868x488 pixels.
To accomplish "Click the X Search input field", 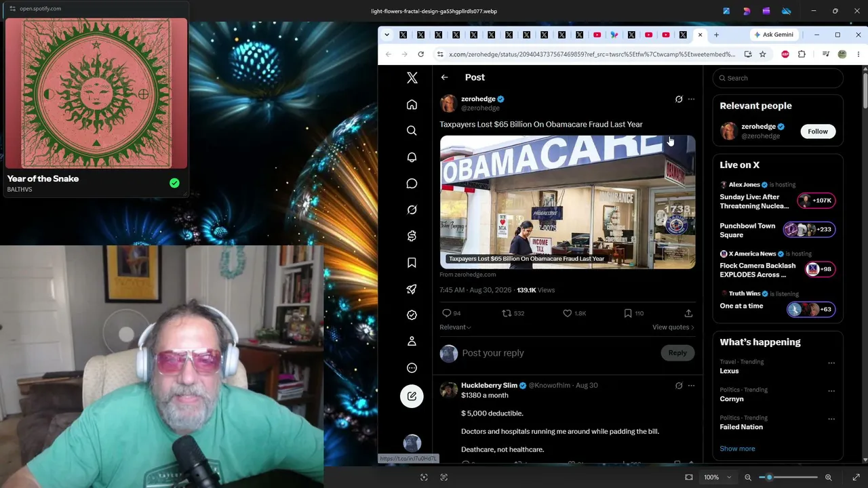I will pos(778,78).
